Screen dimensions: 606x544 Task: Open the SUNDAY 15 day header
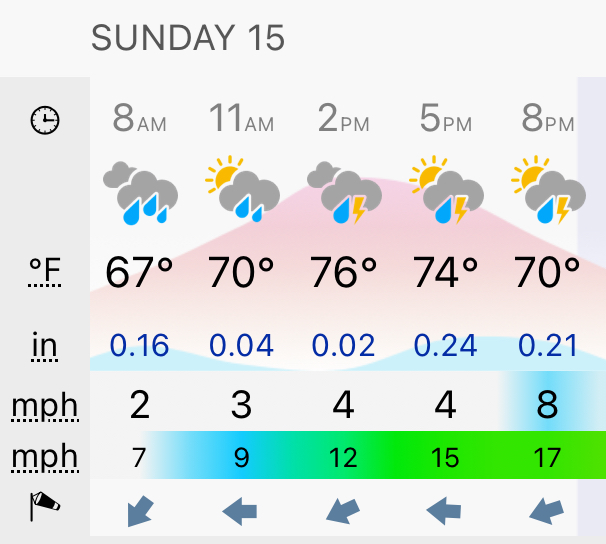tap(188, 37)
